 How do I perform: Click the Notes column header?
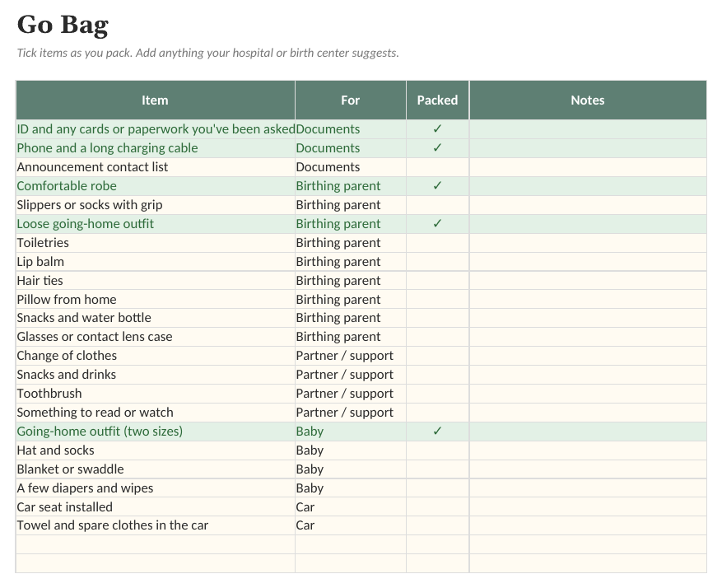[588, 100]
